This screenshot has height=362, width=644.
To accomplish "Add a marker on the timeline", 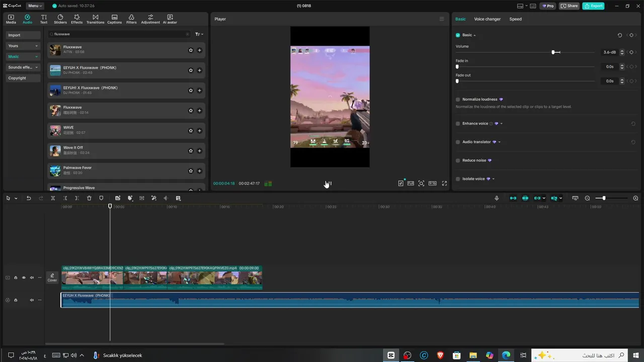I will [x=101, y=198].
